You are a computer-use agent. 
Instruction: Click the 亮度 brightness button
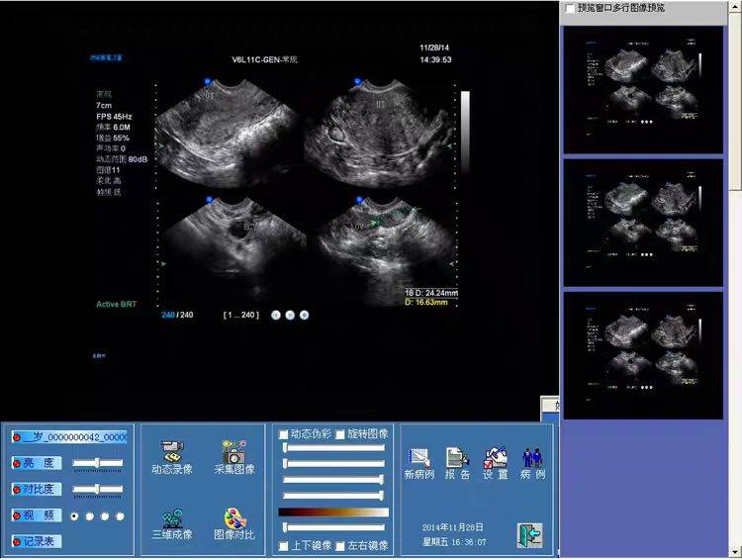(37, 463)
